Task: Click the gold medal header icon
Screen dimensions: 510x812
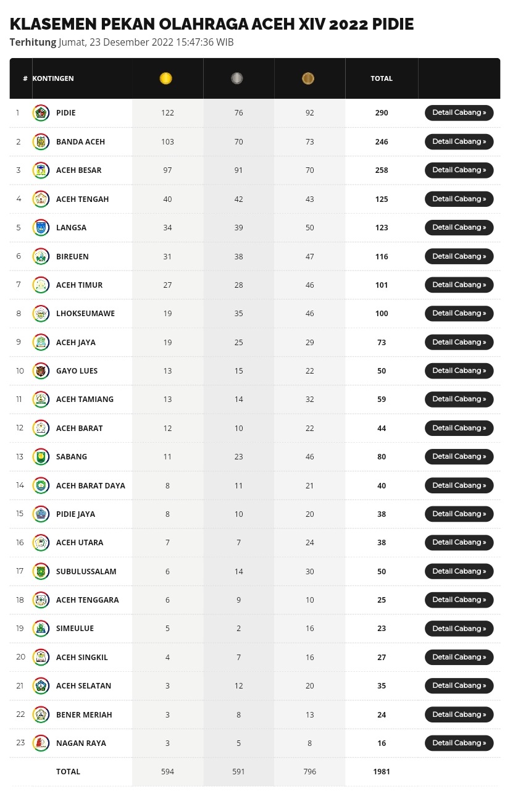Action: point(165,78)
